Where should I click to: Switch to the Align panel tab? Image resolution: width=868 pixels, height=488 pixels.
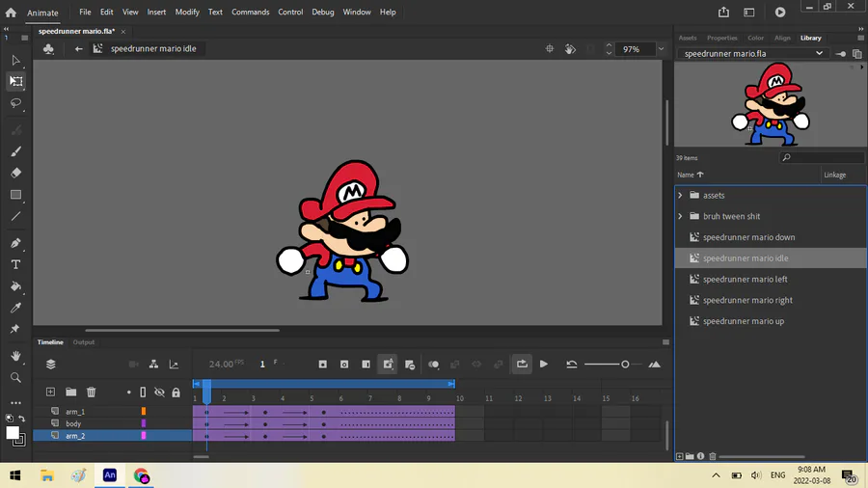[782, 38]
